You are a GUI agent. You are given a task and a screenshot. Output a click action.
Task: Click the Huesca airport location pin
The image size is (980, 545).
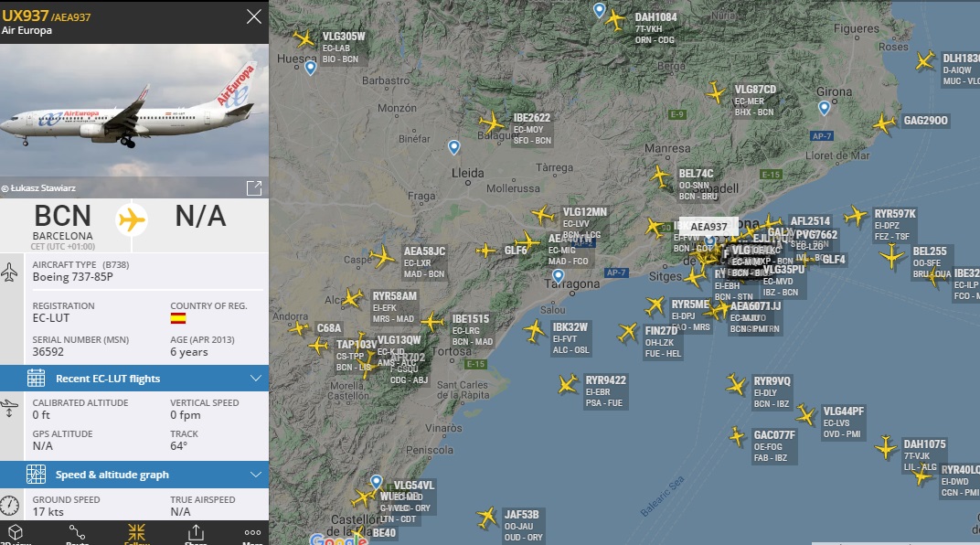(x=311, y=68)
